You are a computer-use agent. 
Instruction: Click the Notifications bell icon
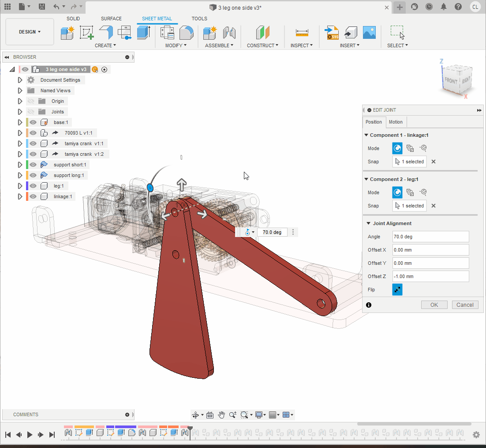pos(444,7)
